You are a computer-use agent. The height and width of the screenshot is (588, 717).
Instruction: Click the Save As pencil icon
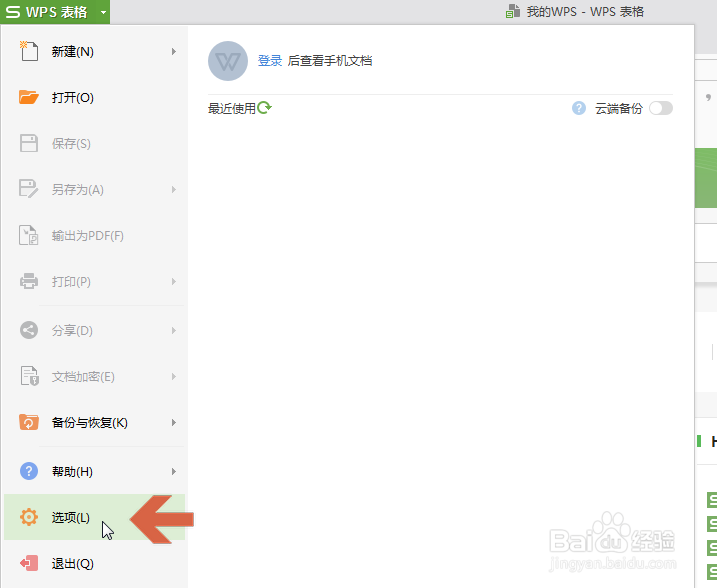tap(29, 189)
